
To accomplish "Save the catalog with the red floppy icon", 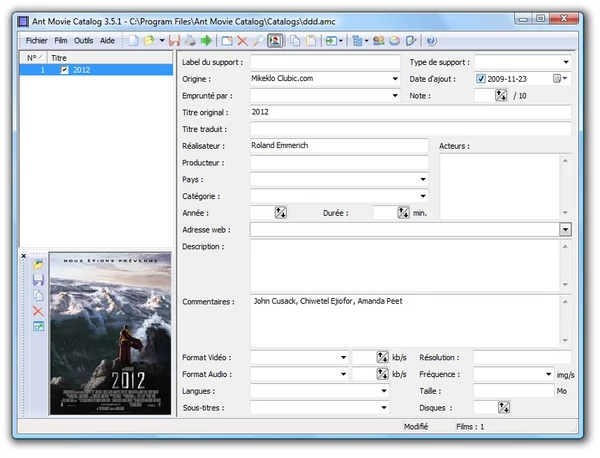I will click(174, 41).
